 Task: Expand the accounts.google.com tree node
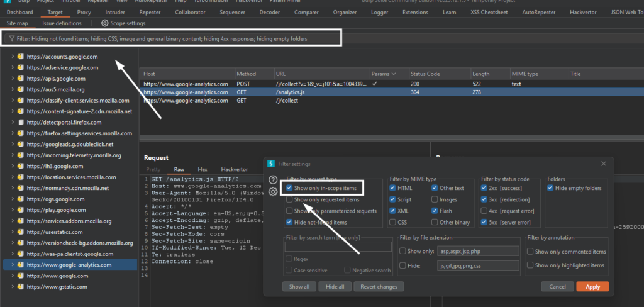tap(13, 57)
